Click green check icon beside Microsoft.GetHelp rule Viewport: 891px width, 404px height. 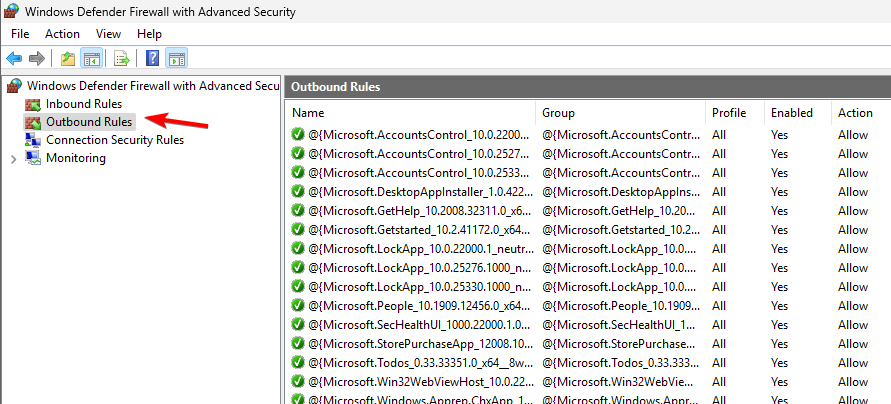(298, 208)
